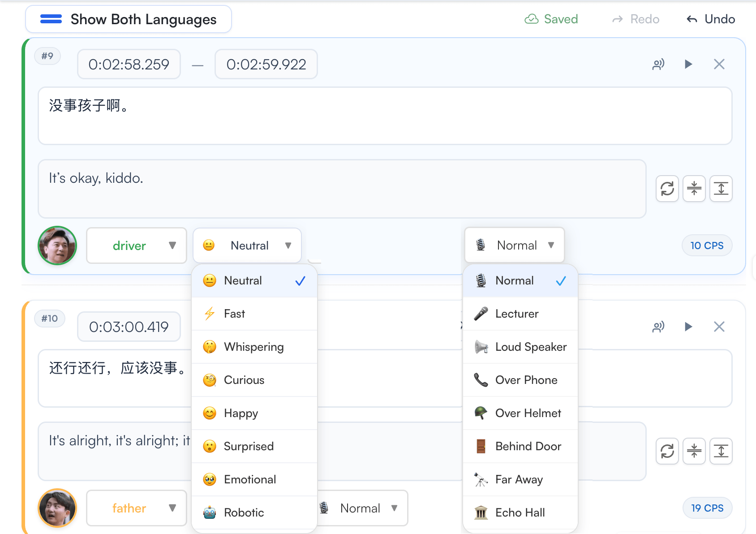Regenerate translation for segment #9

(667, 189)
